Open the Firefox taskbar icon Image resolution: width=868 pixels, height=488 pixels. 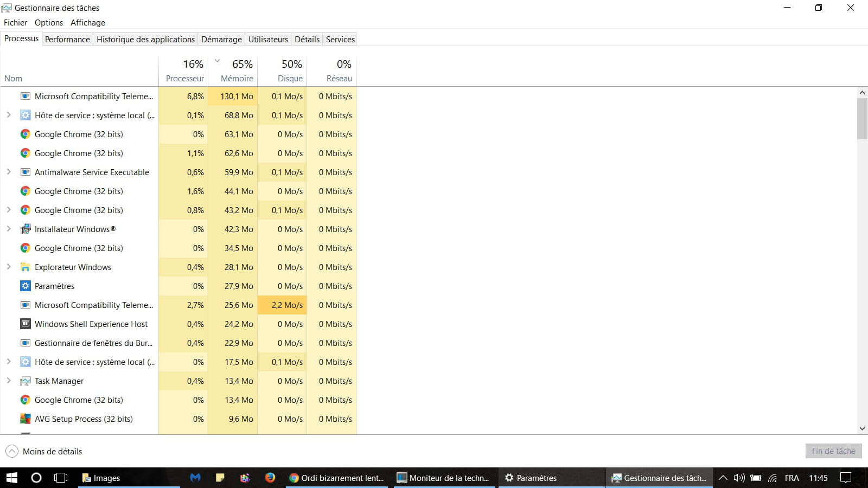[270, 478]
